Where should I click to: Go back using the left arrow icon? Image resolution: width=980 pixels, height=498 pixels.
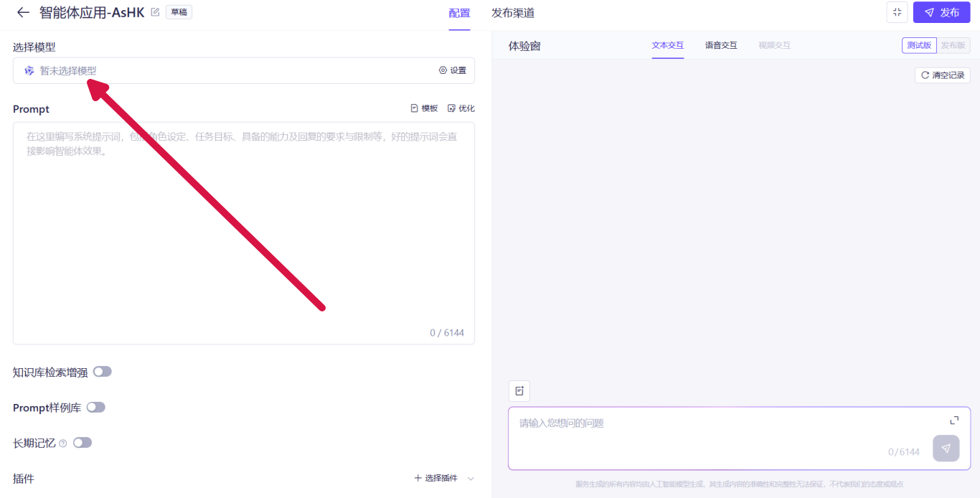tap(23, 12)
